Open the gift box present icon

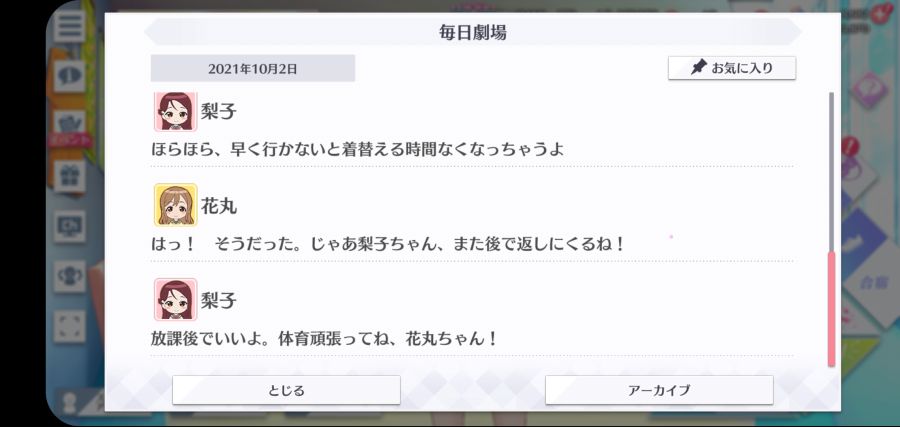[x=69, y=176]
